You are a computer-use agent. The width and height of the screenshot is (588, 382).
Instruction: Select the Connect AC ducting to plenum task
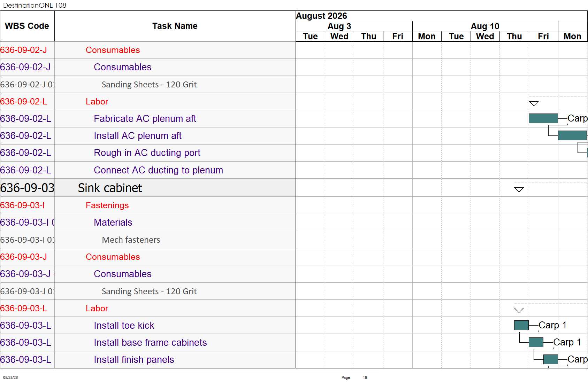point(159,170)
